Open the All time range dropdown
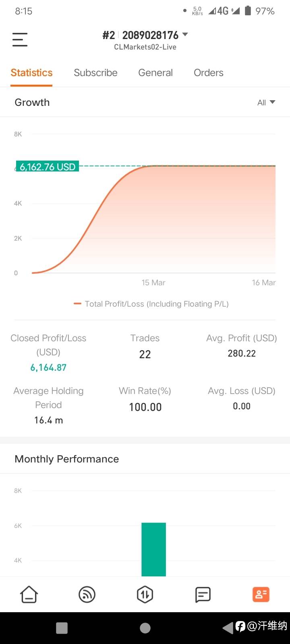 (266, 102)
